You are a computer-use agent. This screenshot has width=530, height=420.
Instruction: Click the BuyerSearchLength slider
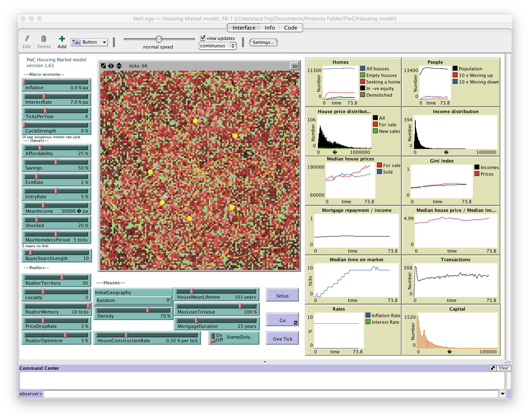tap(57, 256)
